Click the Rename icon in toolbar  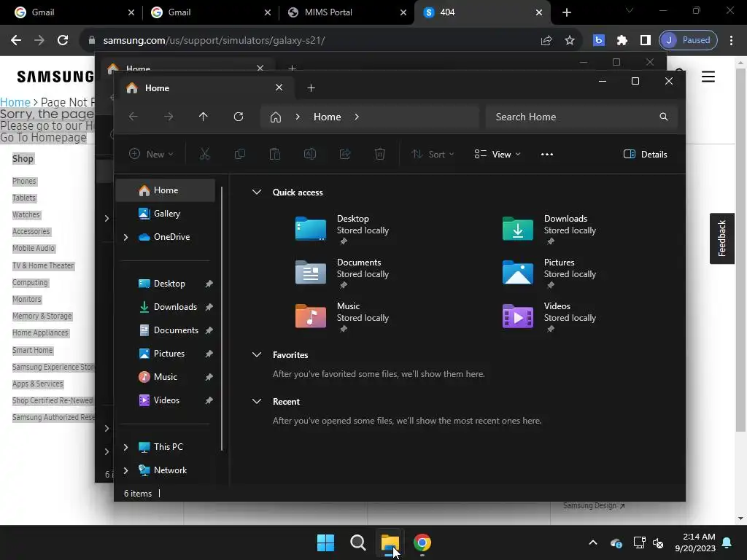pyautogui.click(x=309, y=154)
